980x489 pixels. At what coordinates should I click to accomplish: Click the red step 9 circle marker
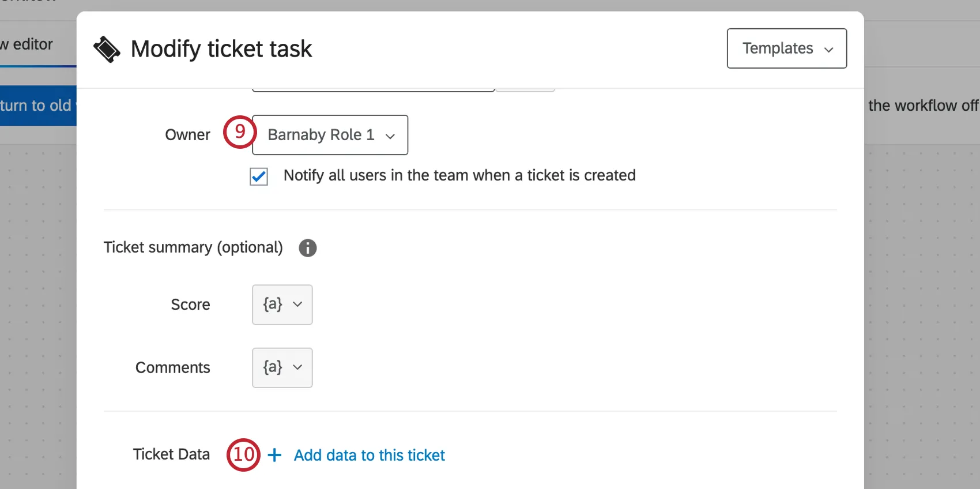coord(239,132)
